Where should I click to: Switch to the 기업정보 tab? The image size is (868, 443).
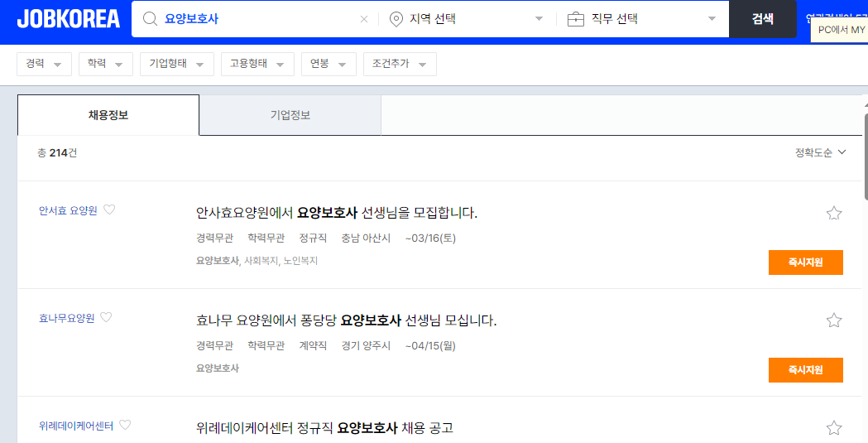(290, 115)
